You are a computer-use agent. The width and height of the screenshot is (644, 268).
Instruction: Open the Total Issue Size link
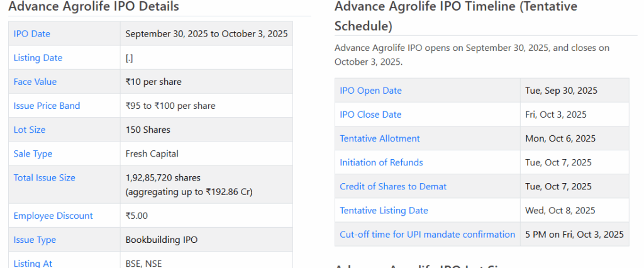pyautogui.click(x=44, y=178)
